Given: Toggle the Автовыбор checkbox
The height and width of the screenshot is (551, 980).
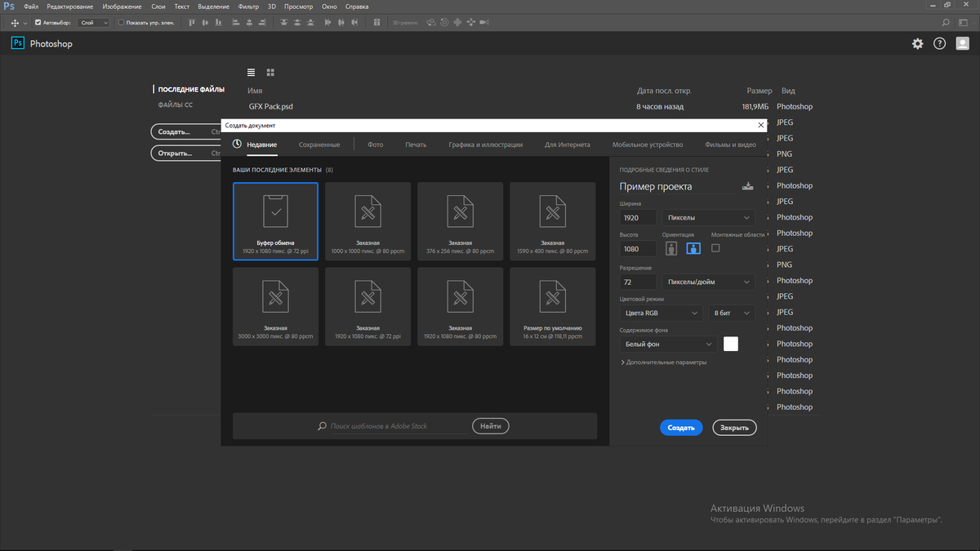Looking at the screenshot, I should pos(38,23).
